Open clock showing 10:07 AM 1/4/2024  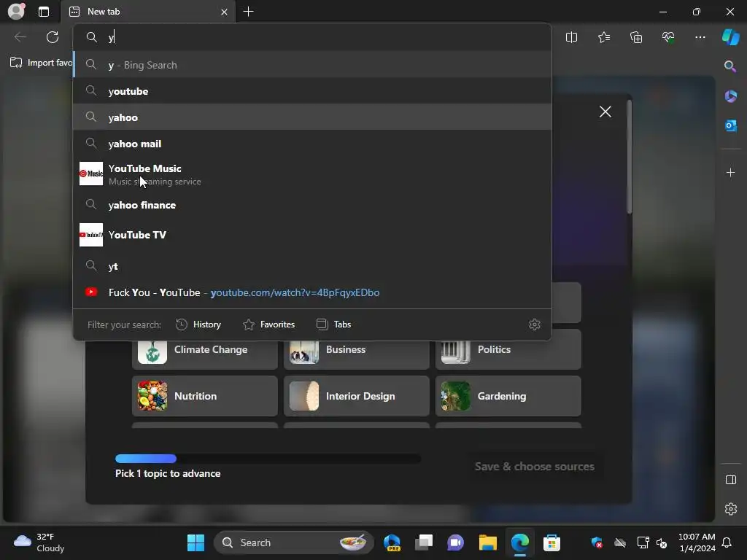[x=697, y=542]
